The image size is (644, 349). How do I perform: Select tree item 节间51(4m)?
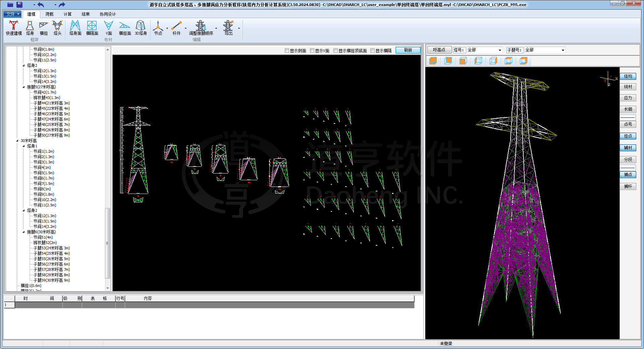point(43,237)
